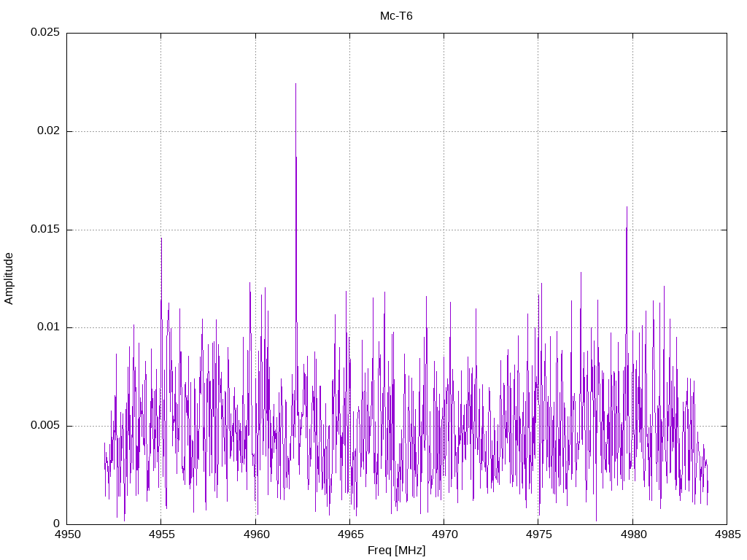Click the 4960 x-axis tick label

coord(256,534)
